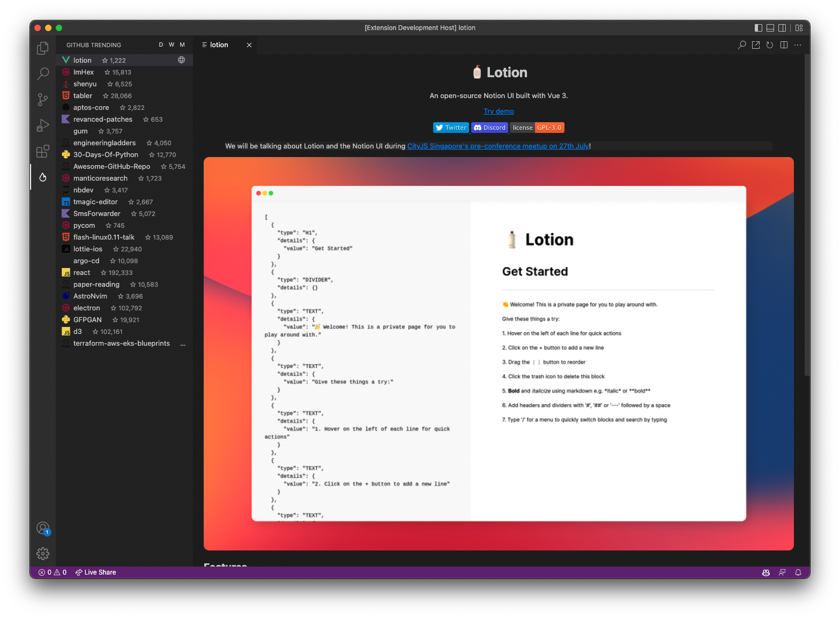Open Source Control view

(x=43, y=100)
